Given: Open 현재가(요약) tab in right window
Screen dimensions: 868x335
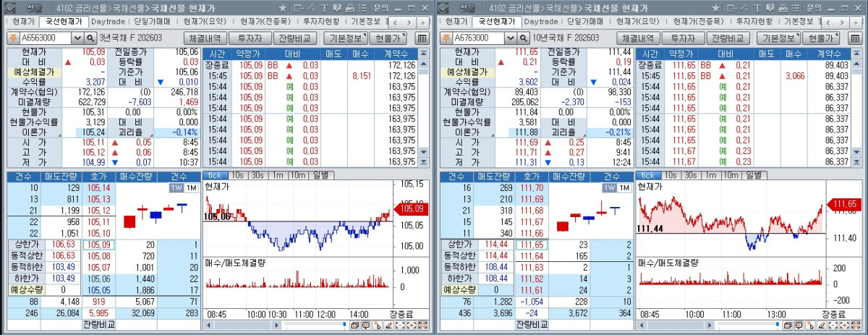Looking at the screenshot, I should click(639, 22).
